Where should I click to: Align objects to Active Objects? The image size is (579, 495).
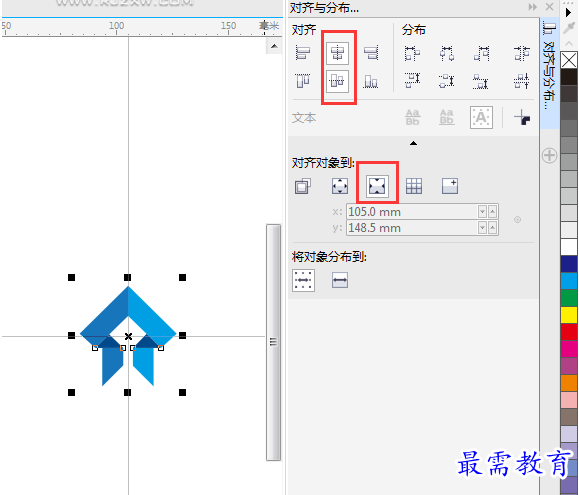[303, 186]
